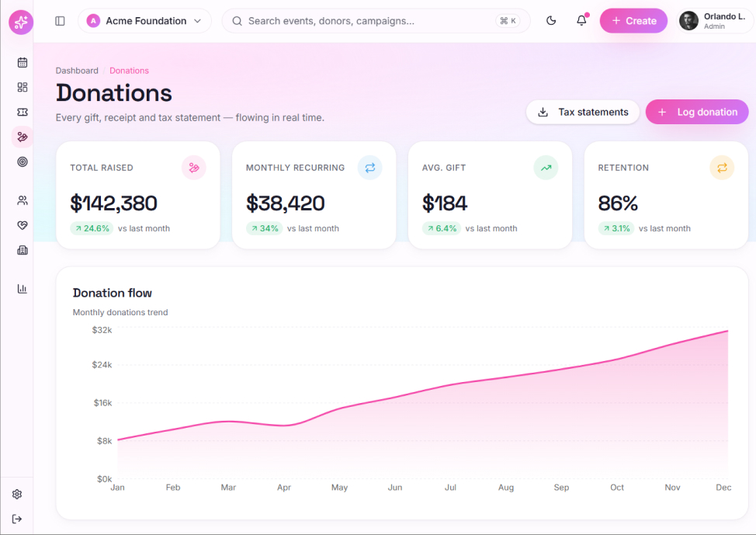The height and width of the screenshot is (535, 756).
Task: Click the $32k axis label
Action: point(102,330)
